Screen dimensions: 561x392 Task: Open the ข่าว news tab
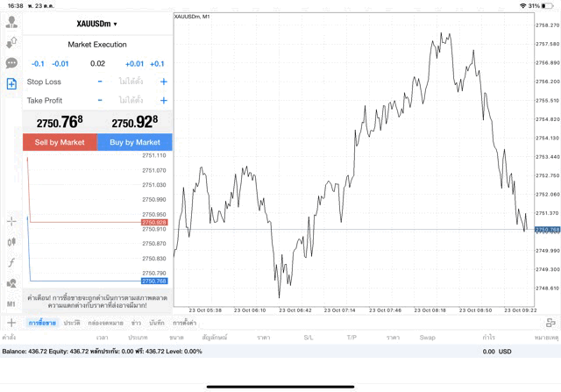click(x=136, y=323)
